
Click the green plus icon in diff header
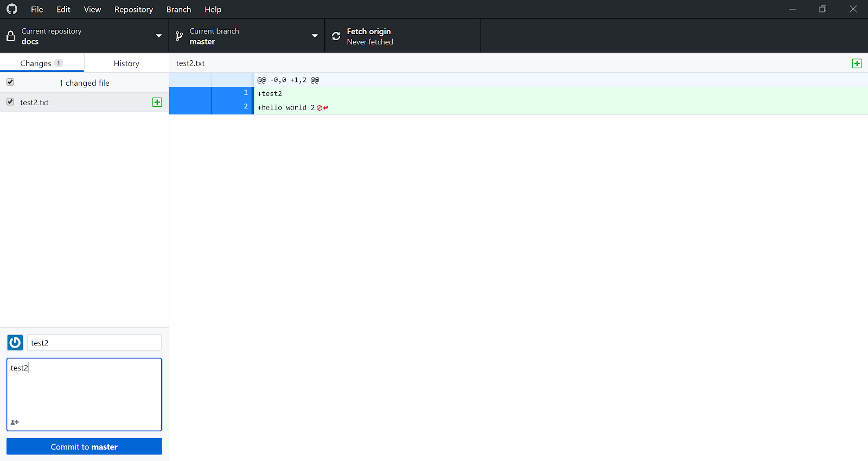point(857,63)
